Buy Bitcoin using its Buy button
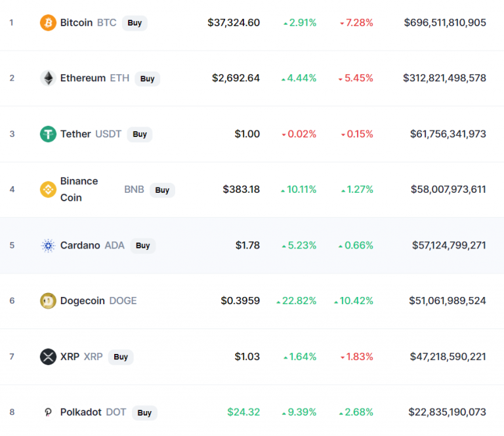Image resolution: width=504 pixels, height=436 pixels. coord(135,23)
